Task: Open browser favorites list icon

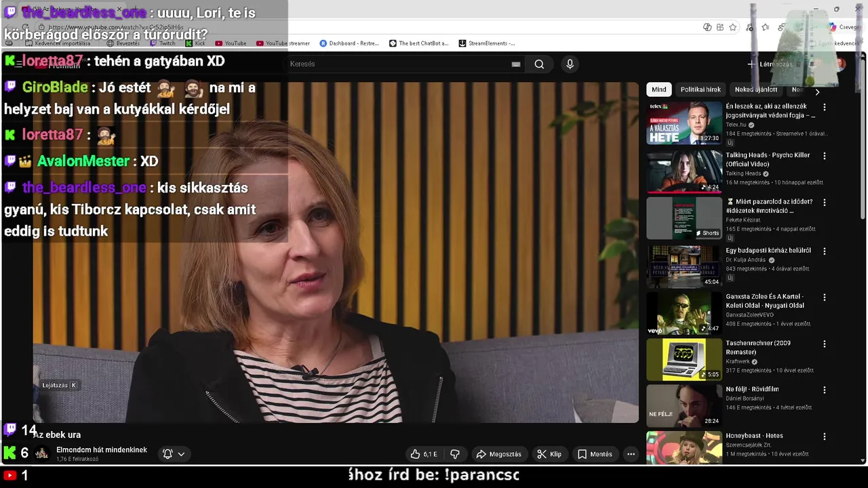Action: 765,27
